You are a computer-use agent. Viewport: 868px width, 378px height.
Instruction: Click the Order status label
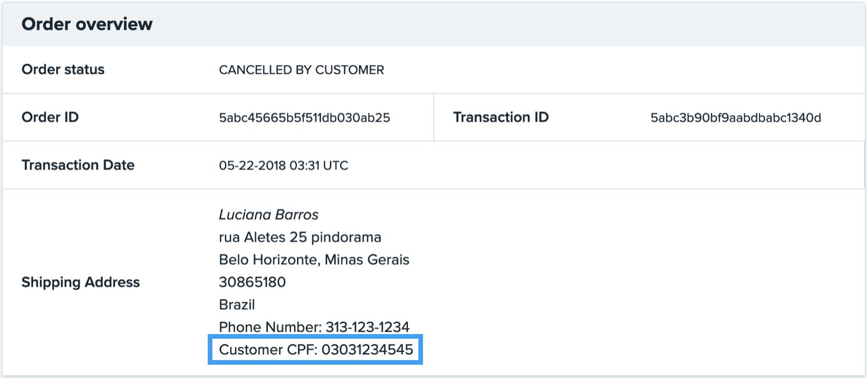point(63,69)
